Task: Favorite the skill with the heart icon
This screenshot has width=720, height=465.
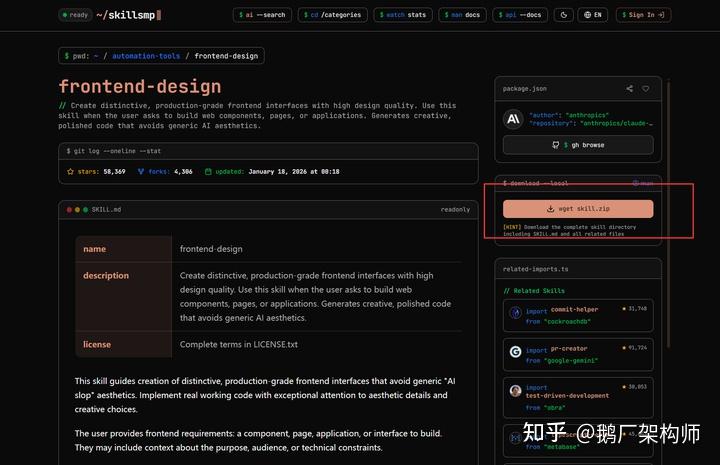Action: point(646,89)
